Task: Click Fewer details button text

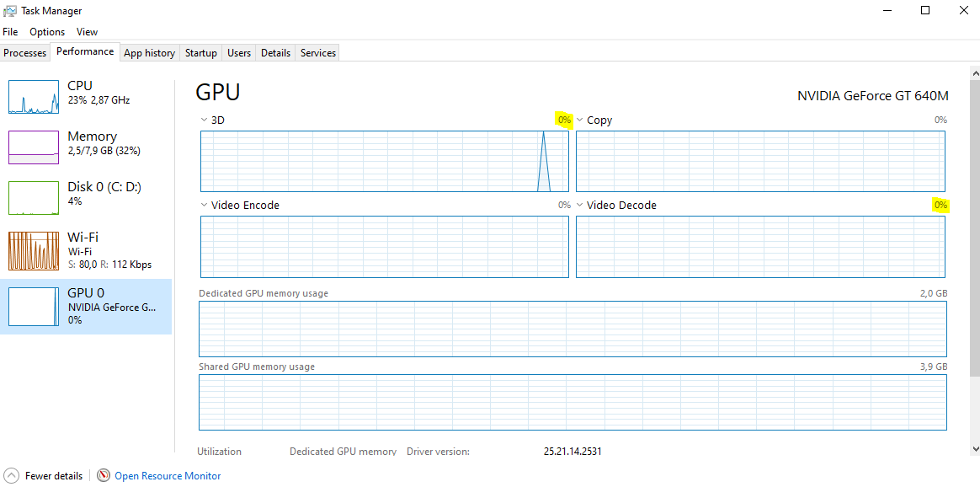Action: point(54,476)
